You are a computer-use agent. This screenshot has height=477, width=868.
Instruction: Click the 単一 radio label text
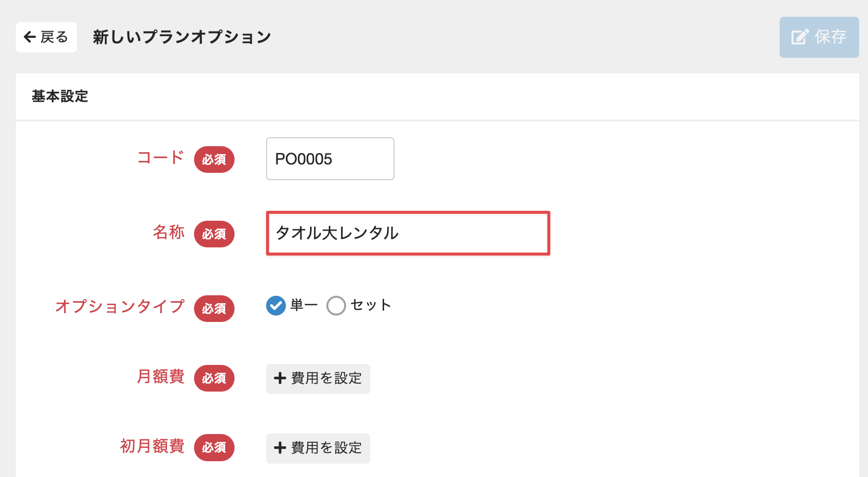point(304,305)
